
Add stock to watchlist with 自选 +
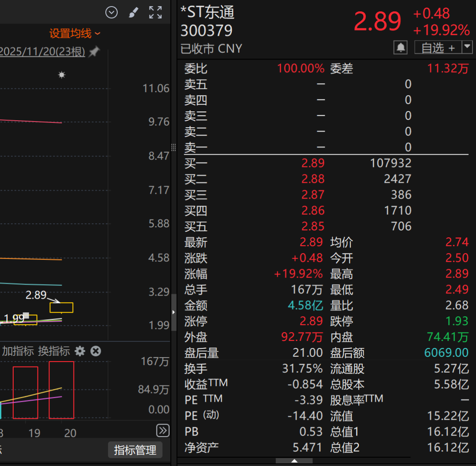click(438, 48)
